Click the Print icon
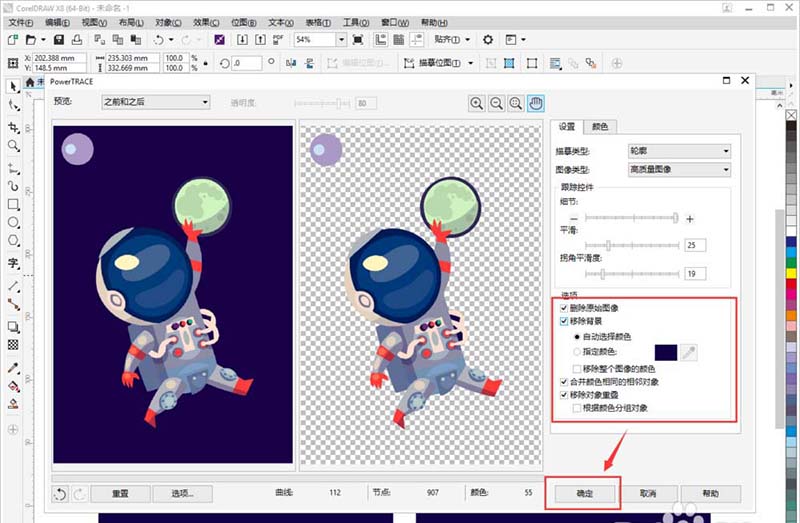Screen dimensions: 800x523 click(77, 39)
